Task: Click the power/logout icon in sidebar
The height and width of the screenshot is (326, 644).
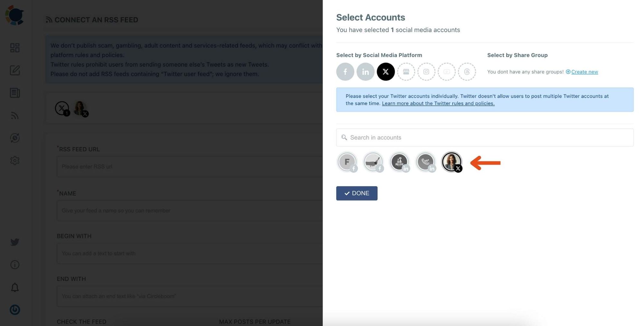Action: [x=14, y=310]
